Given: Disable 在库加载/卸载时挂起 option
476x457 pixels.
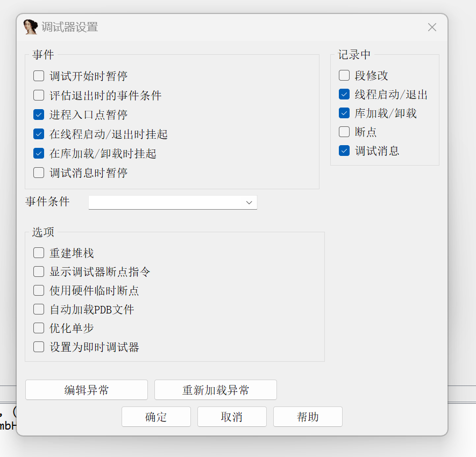Looking at the screenshot, I should tap(38, 153).
